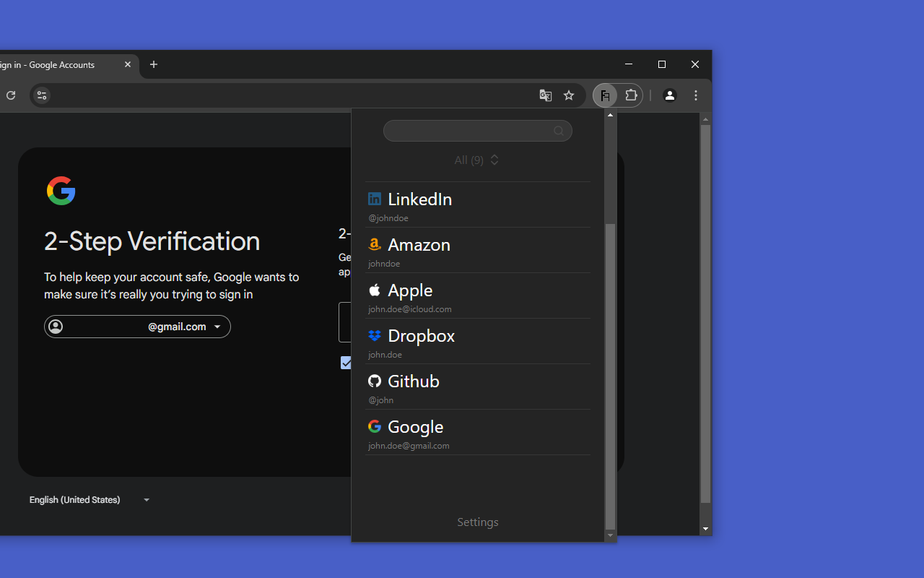
Task: Expand the All (9) filter dropdown
Action: (476, 160)
